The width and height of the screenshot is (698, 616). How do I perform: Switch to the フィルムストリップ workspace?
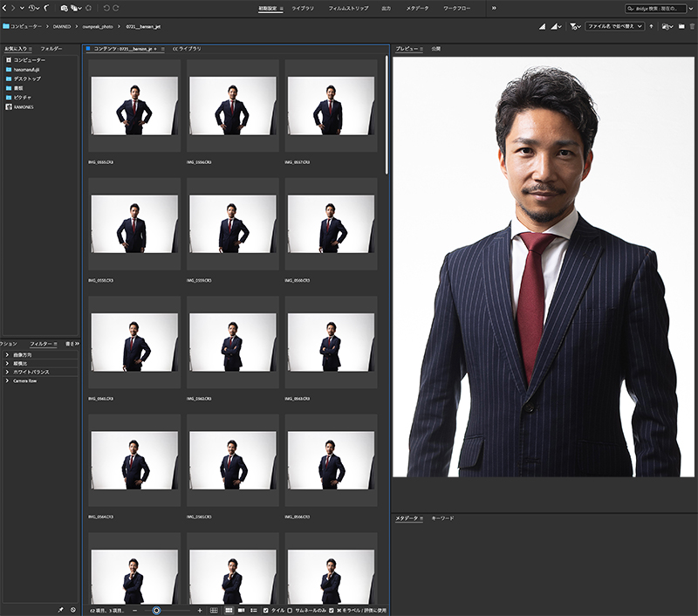(x=348, y=9)
